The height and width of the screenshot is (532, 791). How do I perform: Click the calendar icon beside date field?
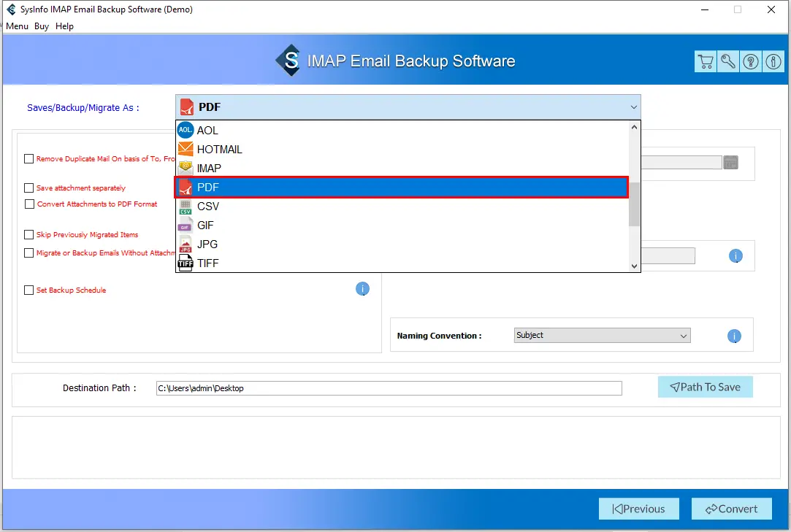click(x=730, y=163)
